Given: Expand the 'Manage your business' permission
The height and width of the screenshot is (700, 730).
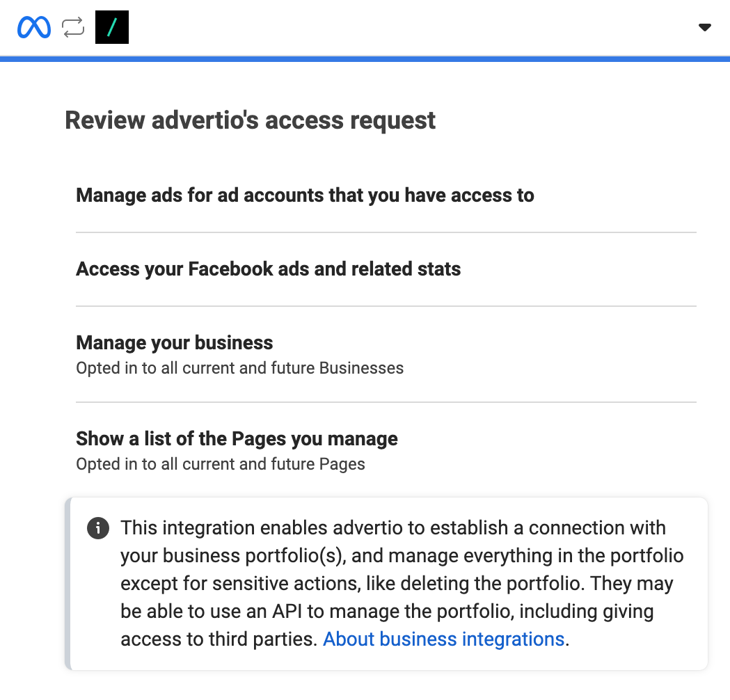Looking at the screenshot, I should pyautogui.click(x=174, y=343).
